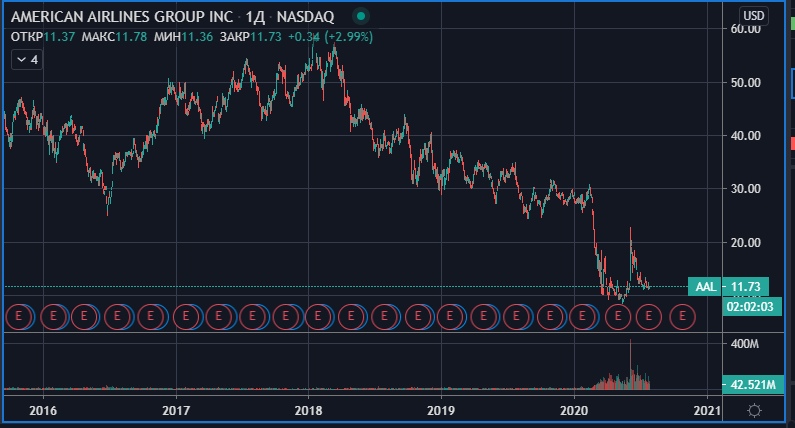
Task: Open the first earnings marker after the 2016 gridline
Action: 53,316
